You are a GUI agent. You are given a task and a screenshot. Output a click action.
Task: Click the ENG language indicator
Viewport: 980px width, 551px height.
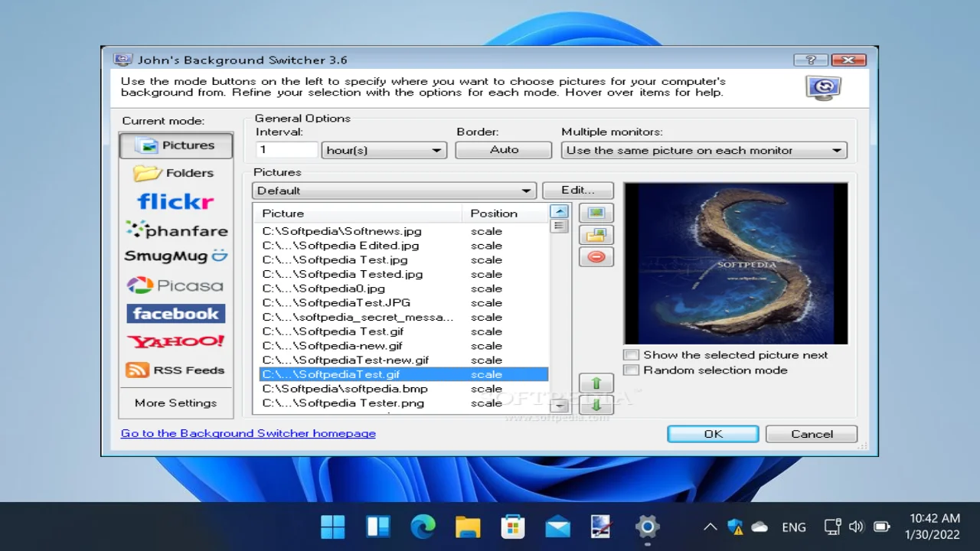pos(794,527)
